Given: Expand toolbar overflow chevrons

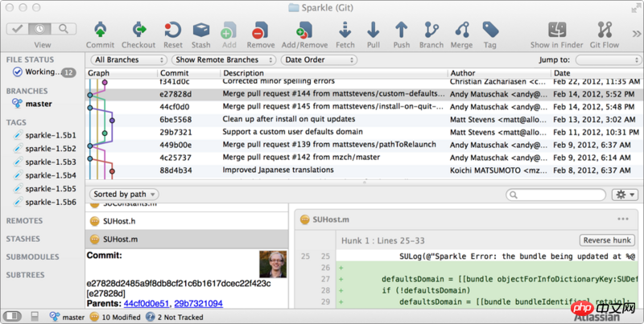Looking at the screenshot, I should pos(636,34).
